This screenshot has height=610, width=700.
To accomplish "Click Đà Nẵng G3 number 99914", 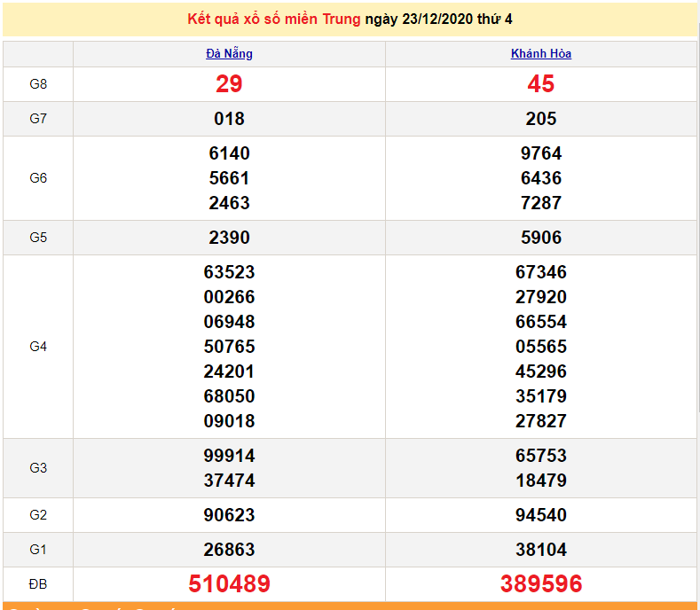I will click(x=229, y=456).
